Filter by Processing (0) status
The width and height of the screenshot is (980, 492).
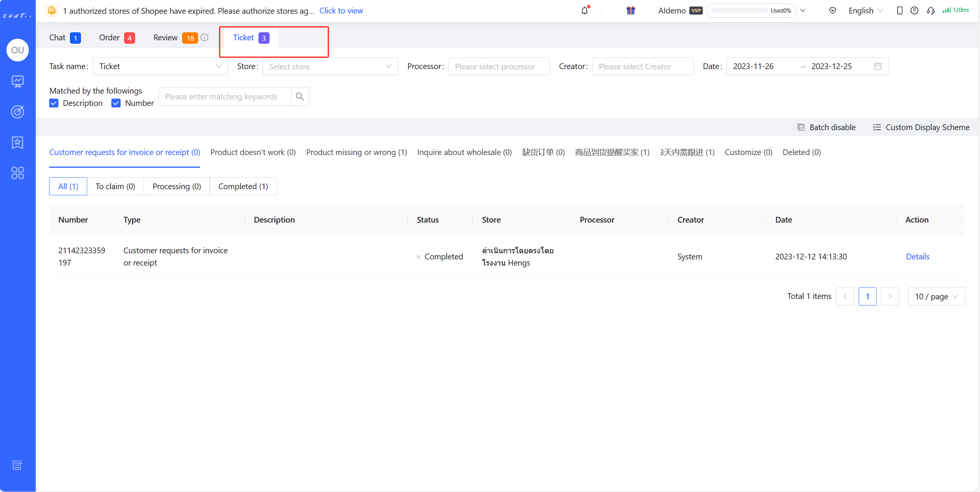[177, 186]
